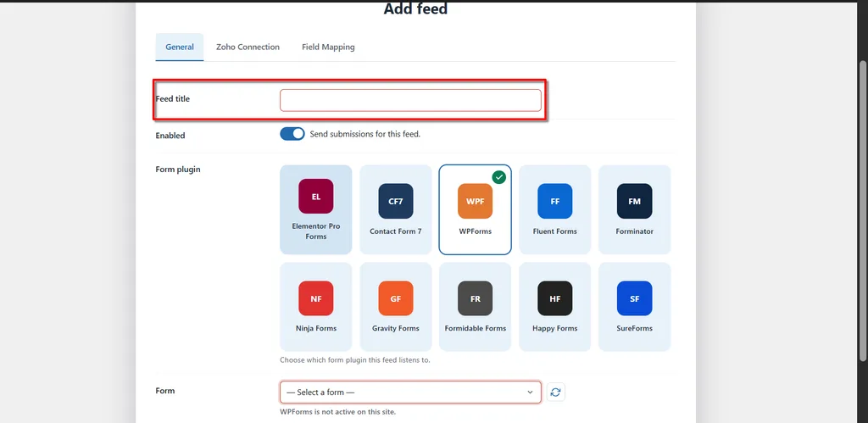Toggle the Enabled switch for this feed
The height and width of the screenshot is (423, 868).
[292, 134]
